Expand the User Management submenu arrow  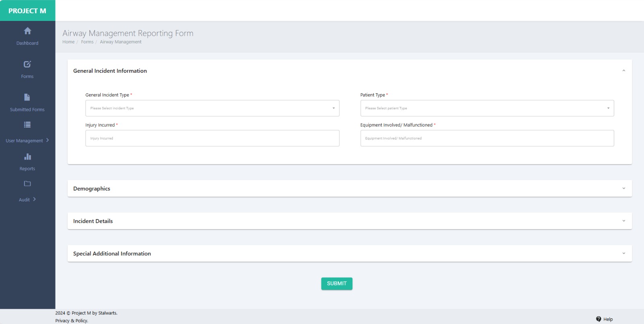point(47,140)
